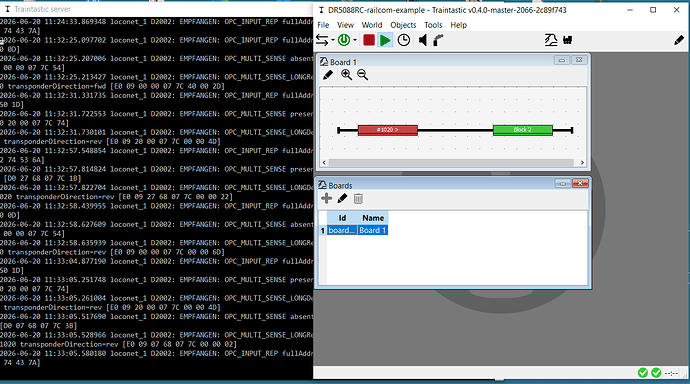
Task: Click the Board 1 subwindow title icon
Action: (x=324, y=62)
